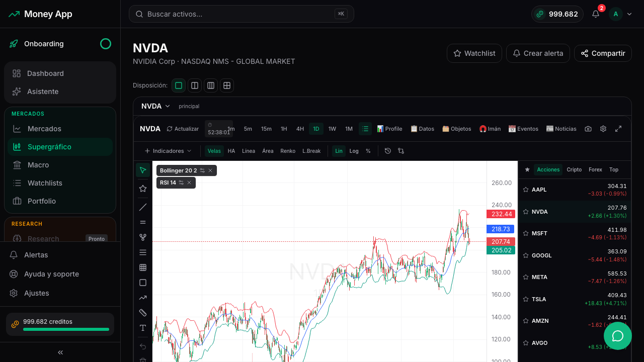Image resolution: width=644 pixels, height=362 pixels.
Task: Open notifications bell with 2 alerts
Action: coord(596,14)
